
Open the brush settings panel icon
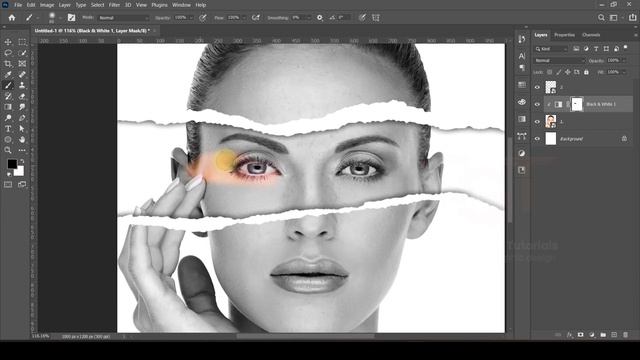click(71, 18)
